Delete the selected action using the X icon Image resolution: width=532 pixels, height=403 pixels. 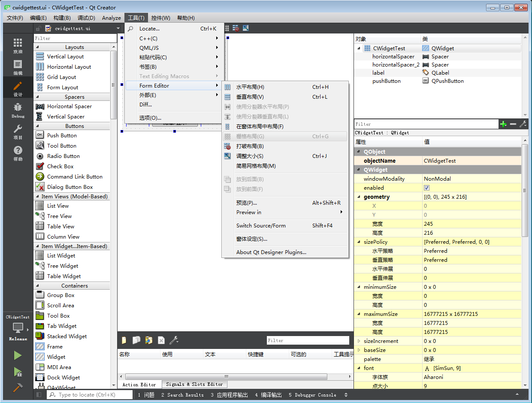tap(161, 340)
